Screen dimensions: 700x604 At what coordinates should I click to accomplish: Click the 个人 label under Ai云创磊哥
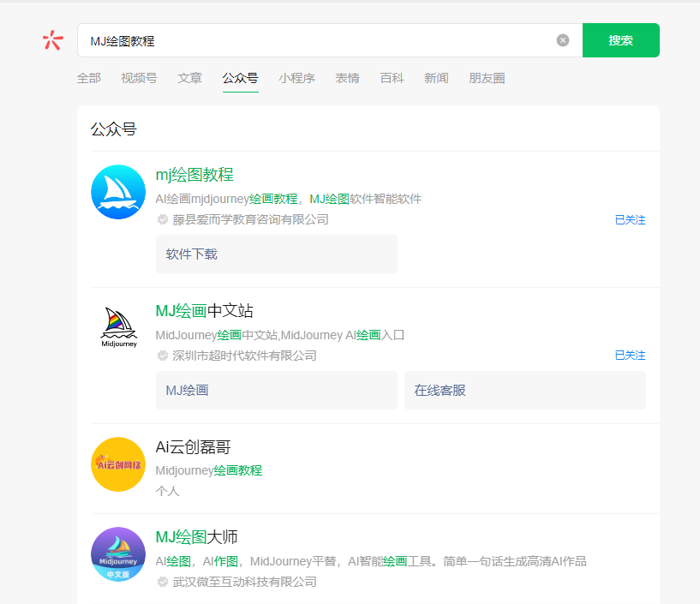click(x=167, y=492)
